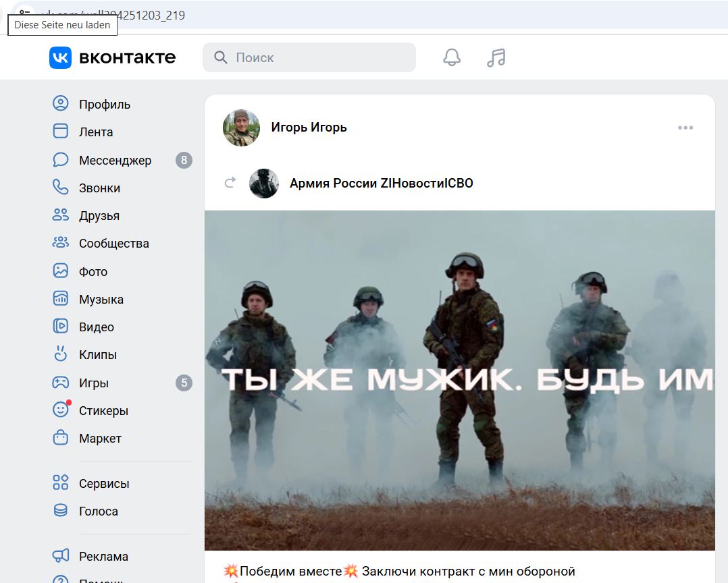Open the Игры menu item with badge 5
This screenshot has width=728, height=583.
point(94,383)
